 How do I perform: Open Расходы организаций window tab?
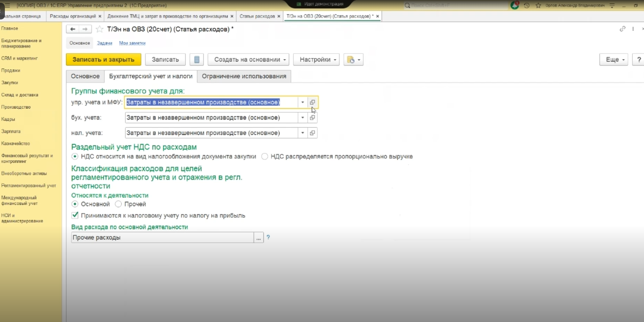point(73,16)
